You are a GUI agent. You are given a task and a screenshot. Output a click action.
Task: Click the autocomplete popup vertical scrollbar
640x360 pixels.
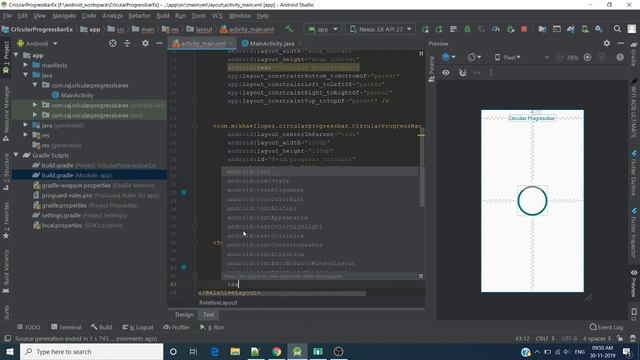[422, 186]
